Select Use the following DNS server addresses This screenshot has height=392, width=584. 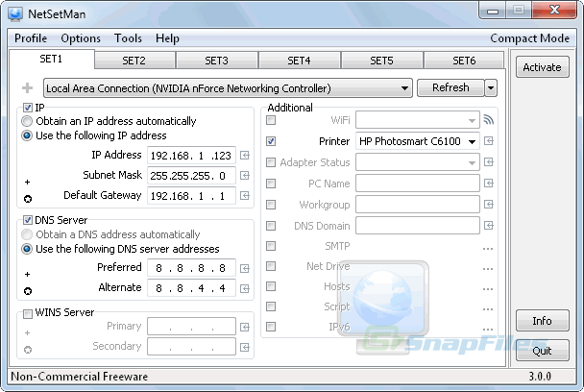(27, 249)
